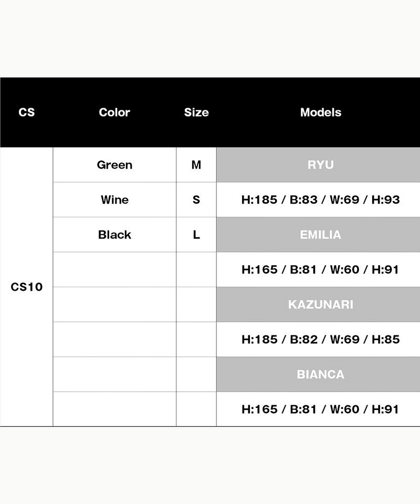Screen dimensions: 420x504
Task: Click the Size column header
Action: (x=196, y=112)
